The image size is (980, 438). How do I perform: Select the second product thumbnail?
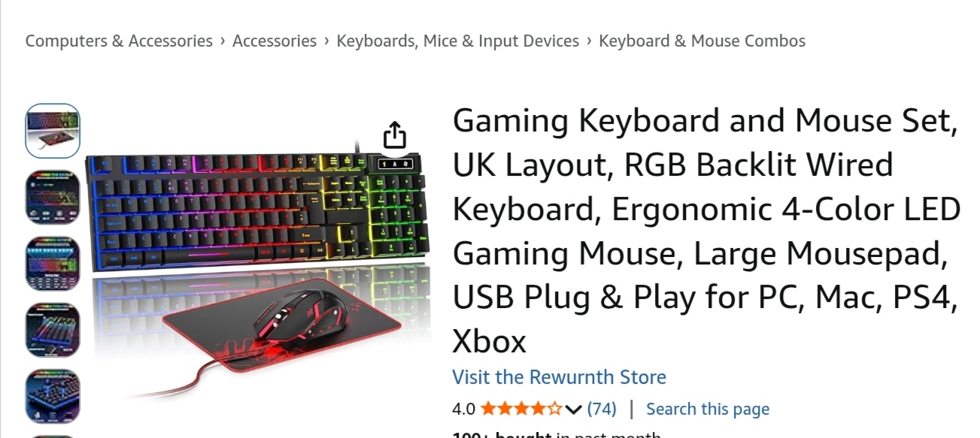(53, 197)
